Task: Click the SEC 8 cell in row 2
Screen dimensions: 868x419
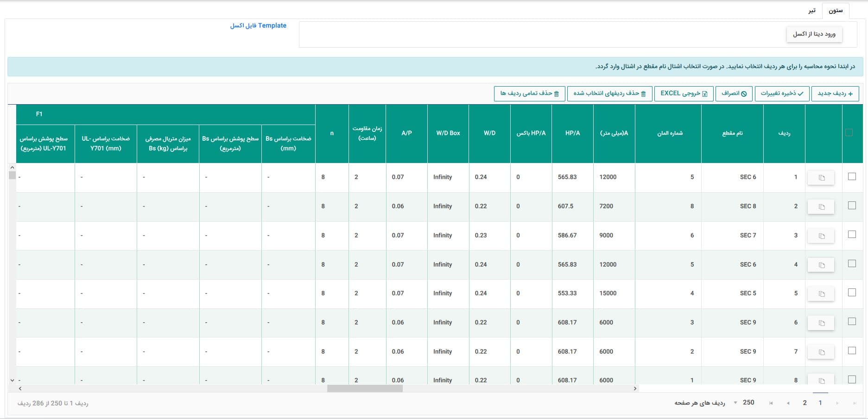Action: pos(732,206)
